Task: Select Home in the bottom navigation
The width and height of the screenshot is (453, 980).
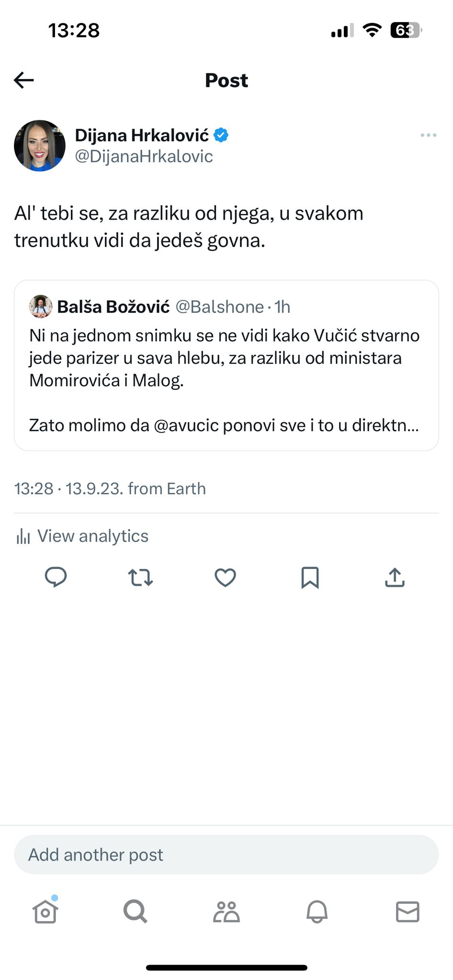Action: point(45,912)
